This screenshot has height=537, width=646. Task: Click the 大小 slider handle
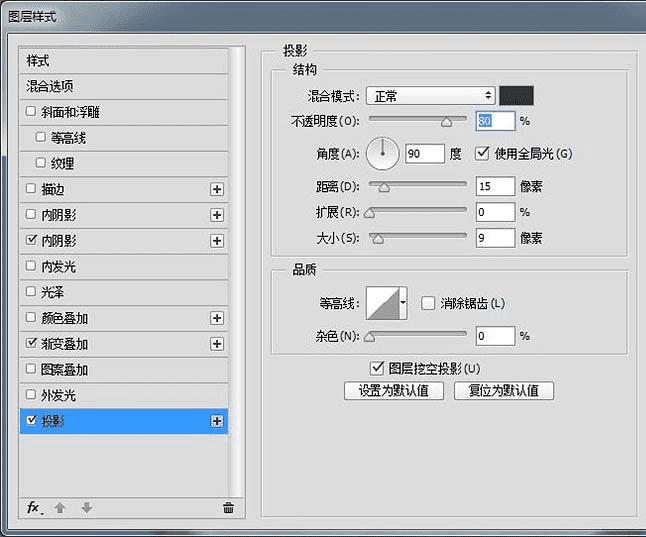(x=378, y=239)
